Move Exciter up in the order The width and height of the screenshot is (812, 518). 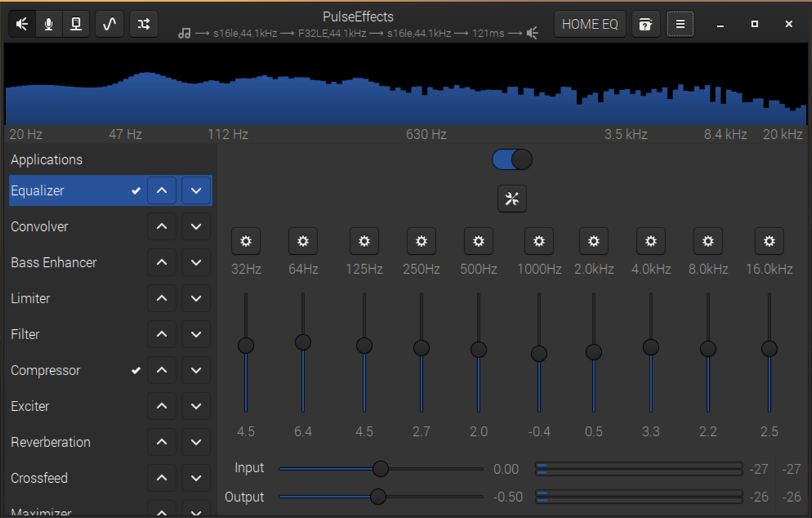[x=162, y=406]
